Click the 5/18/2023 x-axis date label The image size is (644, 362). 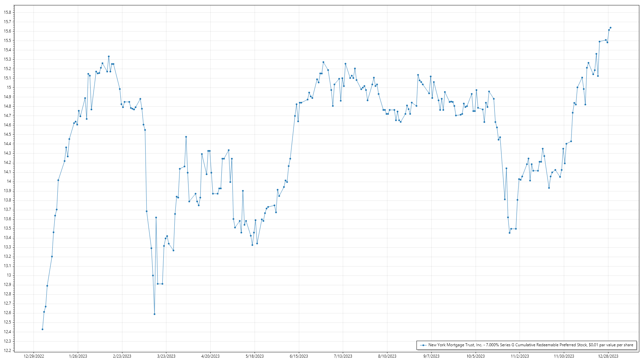point(255,356)
